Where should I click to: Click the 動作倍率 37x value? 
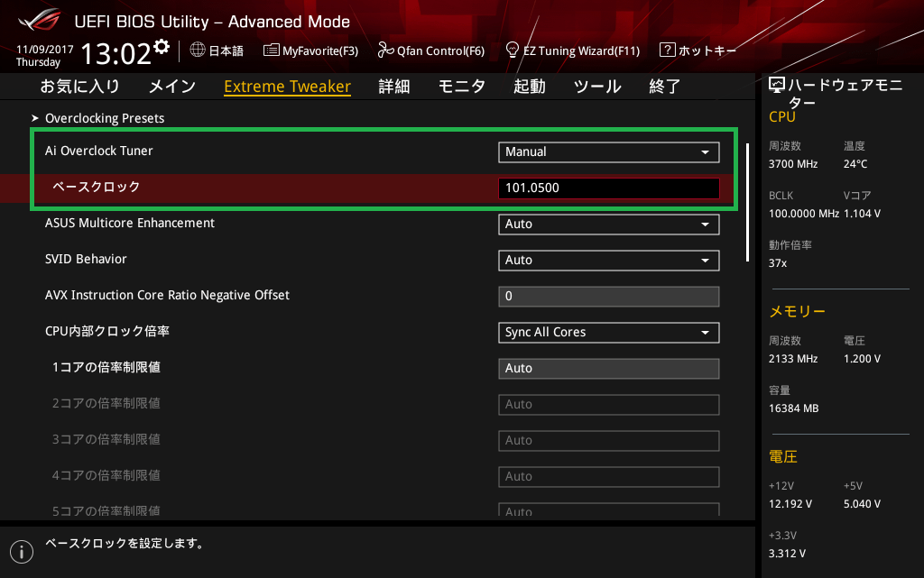pyautogui.click(x=778, y=263)
